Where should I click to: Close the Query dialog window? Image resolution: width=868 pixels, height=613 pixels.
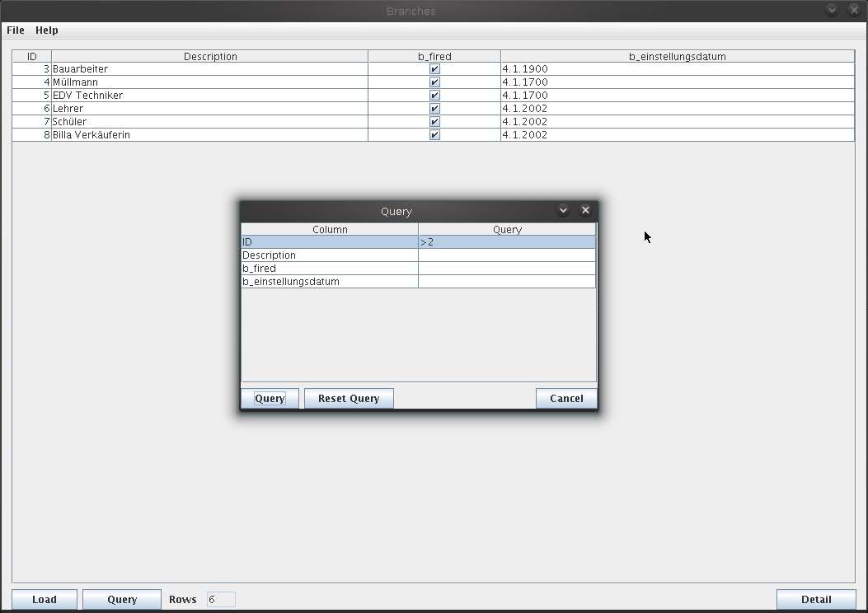pos(585,210)
